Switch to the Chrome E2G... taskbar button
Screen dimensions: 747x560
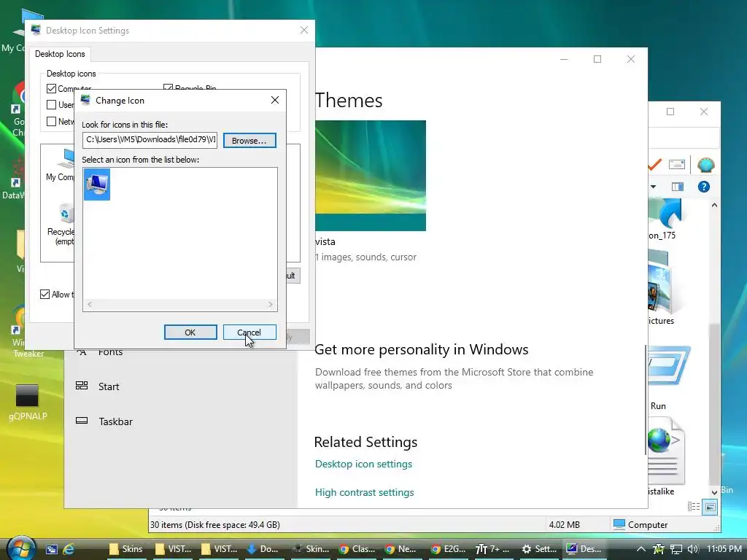(x=448, y=549)
